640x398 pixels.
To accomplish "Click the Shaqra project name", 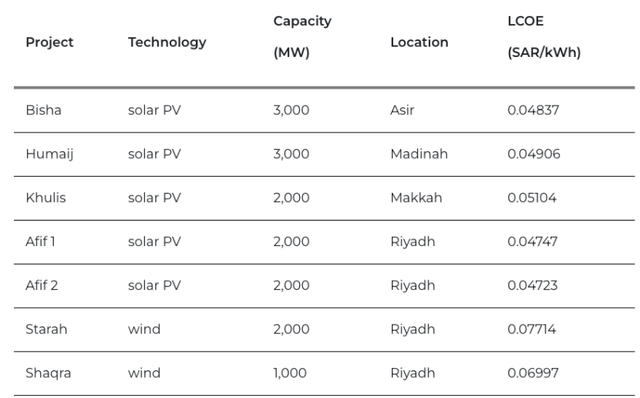I will (48, 374).
